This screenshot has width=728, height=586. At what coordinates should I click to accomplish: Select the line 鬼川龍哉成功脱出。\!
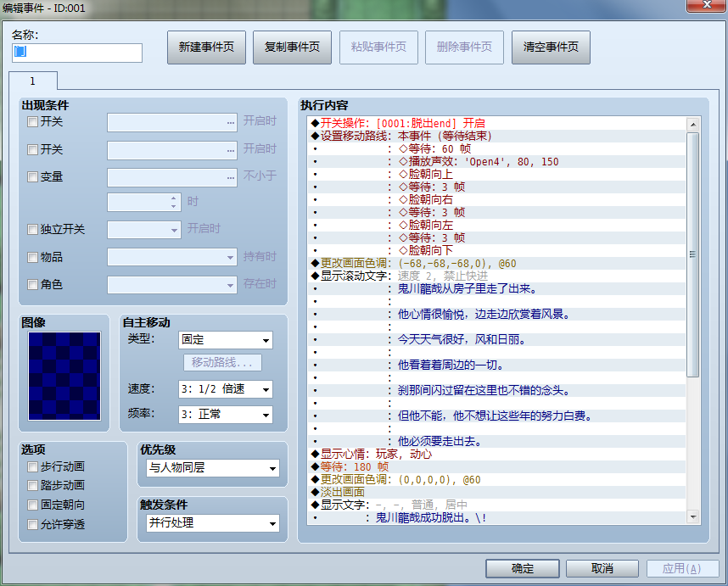[x=496, y=517]
